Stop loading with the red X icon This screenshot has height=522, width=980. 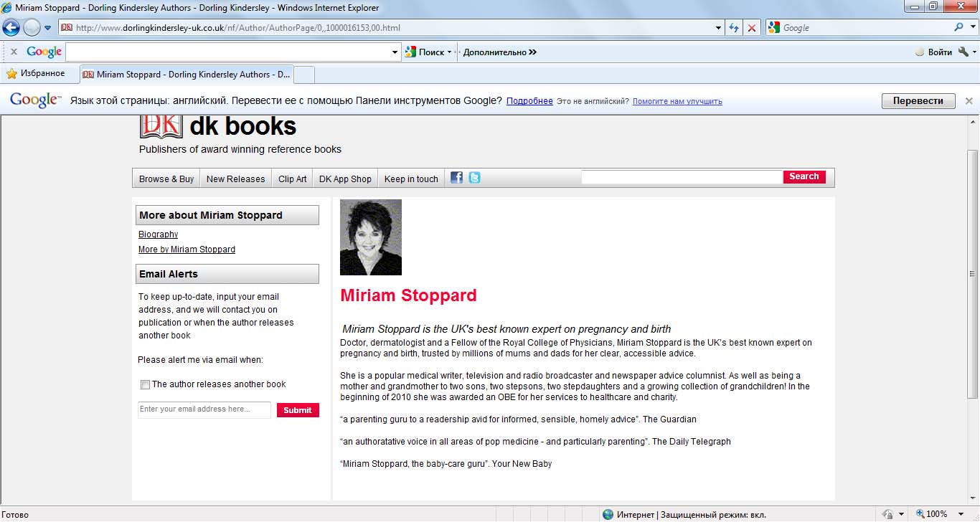[752, 28]
